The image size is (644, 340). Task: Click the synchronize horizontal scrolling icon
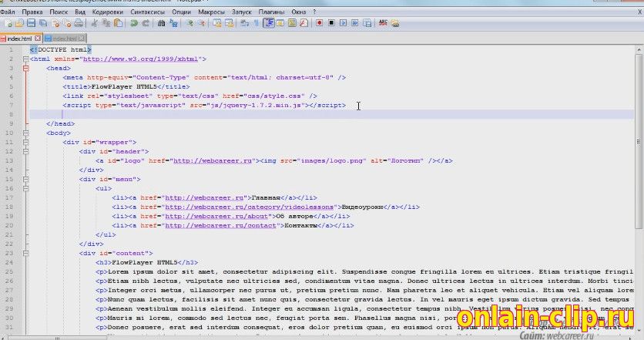click(229, 23)
